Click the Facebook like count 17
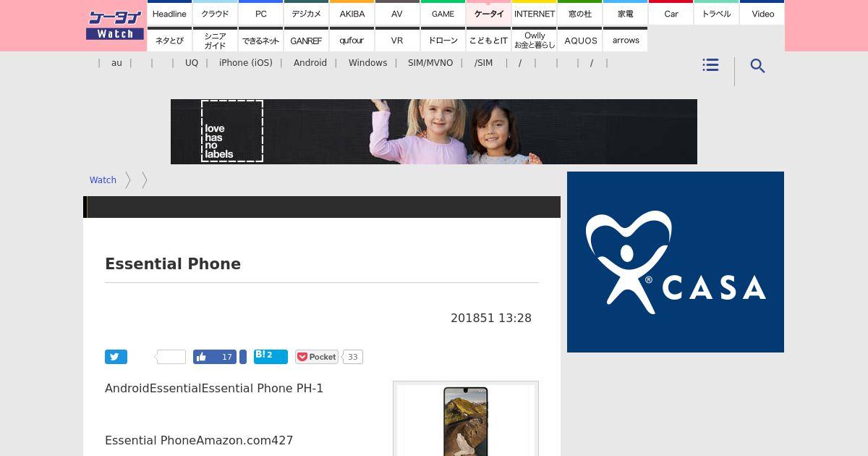The image size is (868, 456). [x=227, y=357]
